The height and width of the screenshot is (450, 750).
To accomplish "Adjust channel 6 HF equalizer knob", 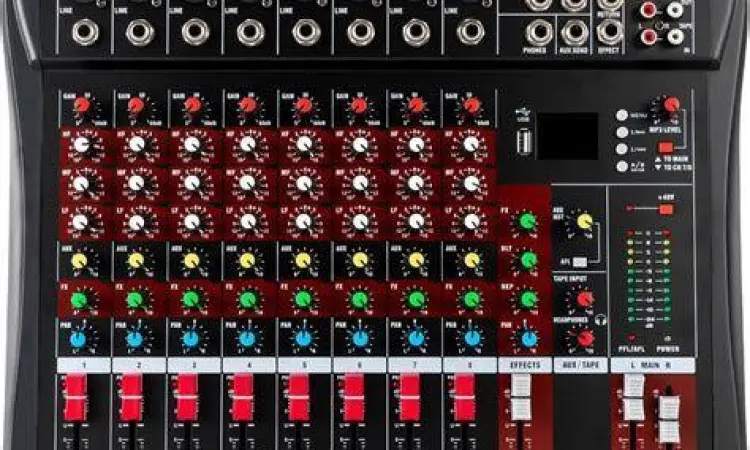I will point(360,144).
